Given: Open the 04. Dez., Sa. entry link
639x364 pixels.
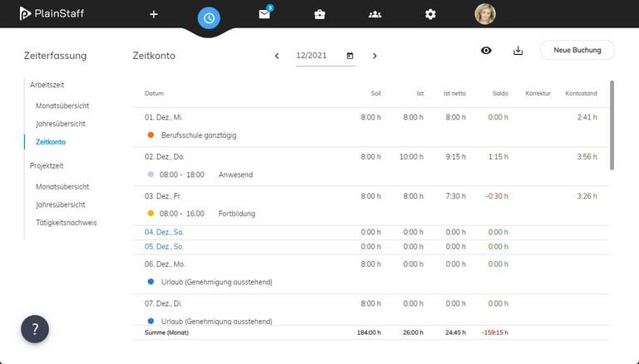Looking at the screenshot, I should (162, 233).
